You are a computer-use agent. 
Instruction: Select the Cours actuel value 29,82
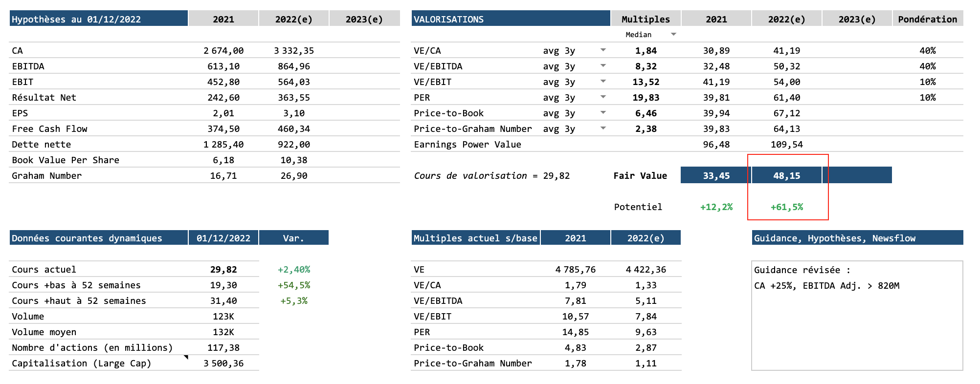point(223,269)
